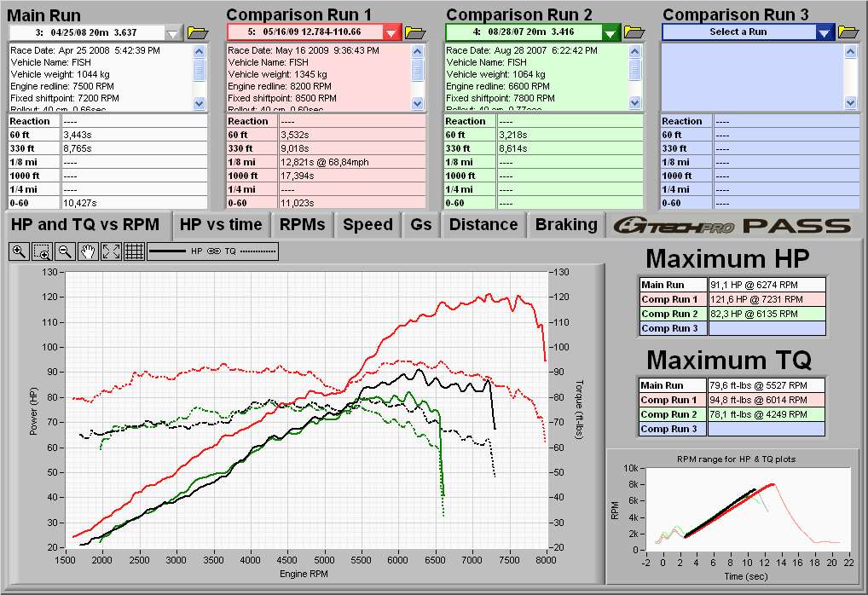
Task: Toggle the graph grid lines
Action: 134,251
